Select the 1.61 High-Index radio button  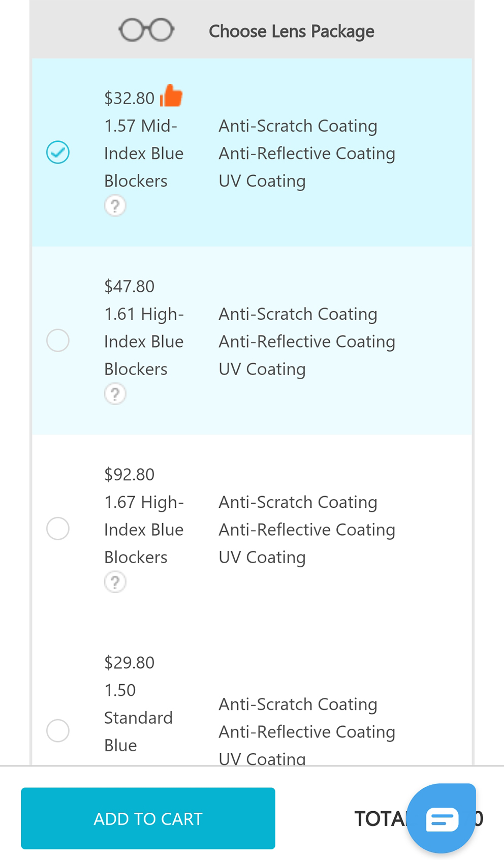pyautogui.click(x=58, y=341)
